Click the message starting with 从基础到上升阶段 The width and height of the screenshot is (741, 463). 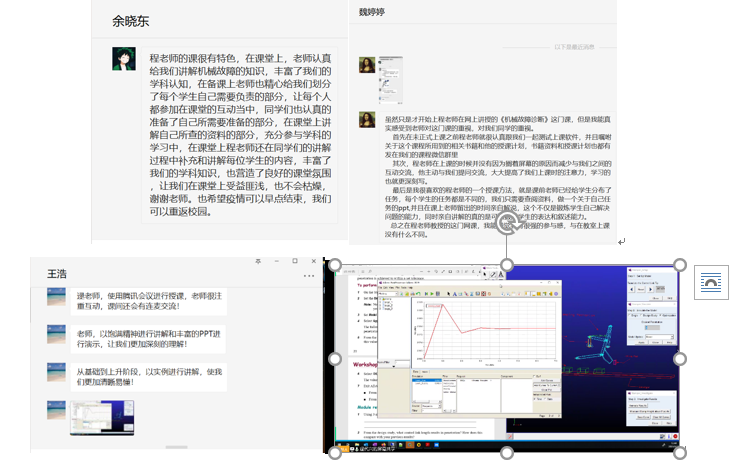150,376
